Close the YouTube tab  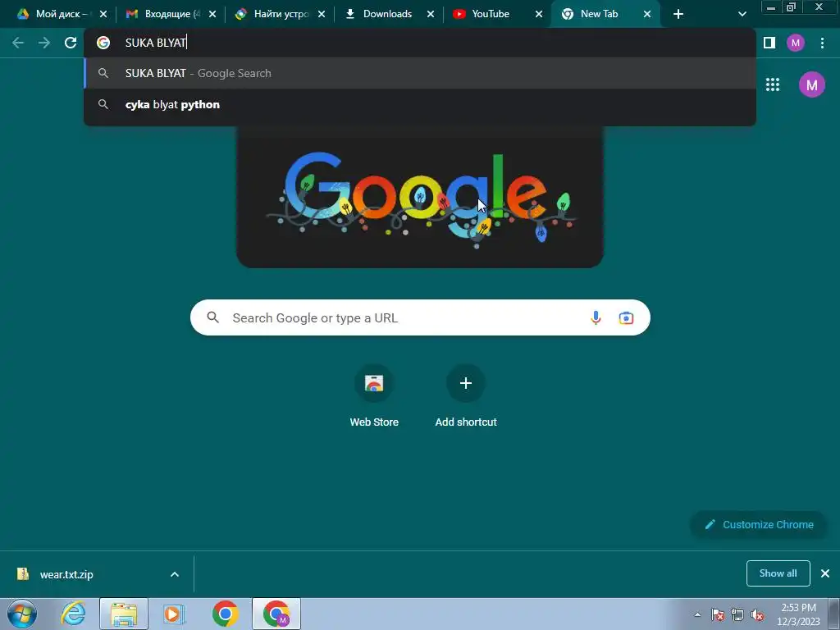pyautogui.click(x=539, y=14)
